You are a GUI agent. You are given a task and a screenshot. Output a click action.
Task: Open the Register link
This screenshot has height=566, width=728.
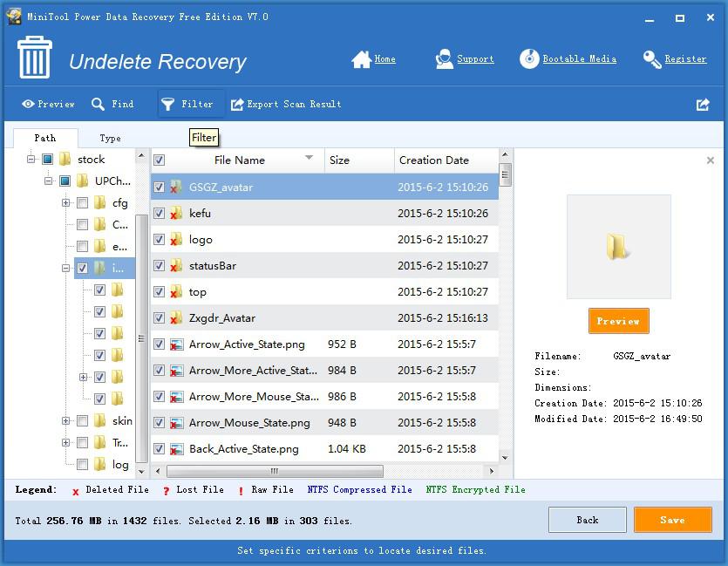pyautogui.click(x=685, y=59)
